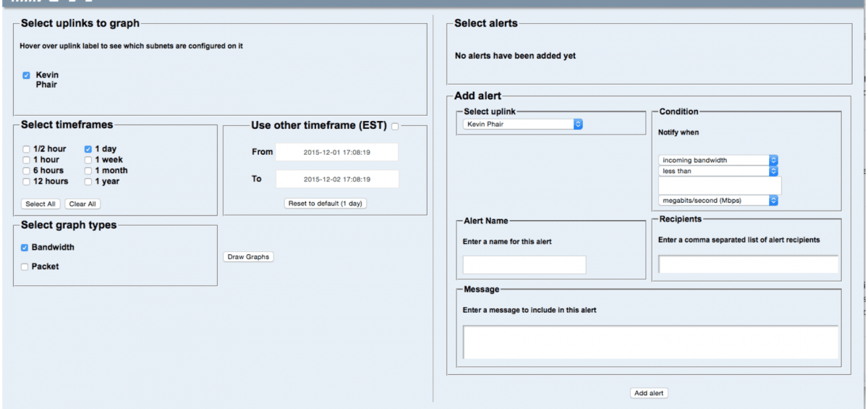Enable the Use other timeframe checkbox
Image resolution: width=868 pixels, height=409 pixels.
pyautogui.click(x=395, y=127)
